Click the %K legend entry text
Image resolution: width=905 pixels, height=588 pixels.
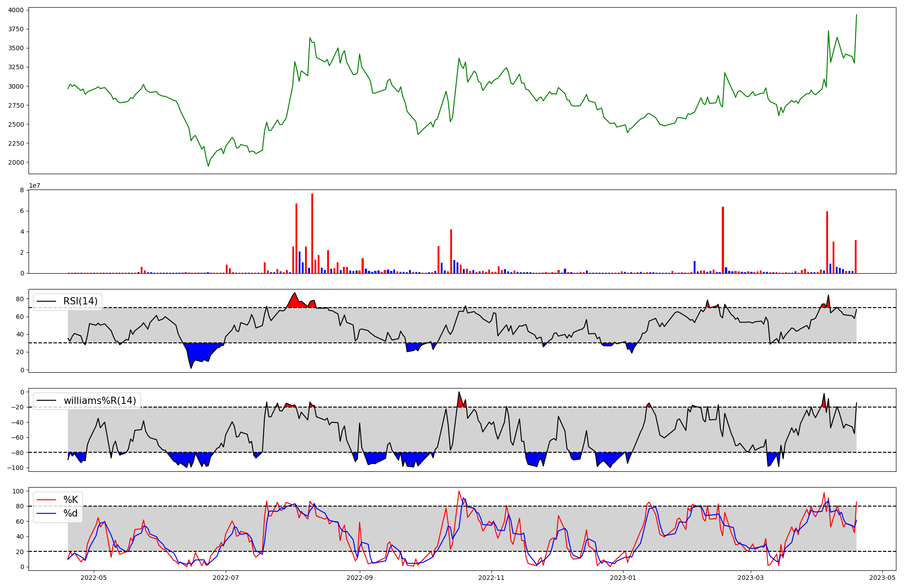[70, 499]
